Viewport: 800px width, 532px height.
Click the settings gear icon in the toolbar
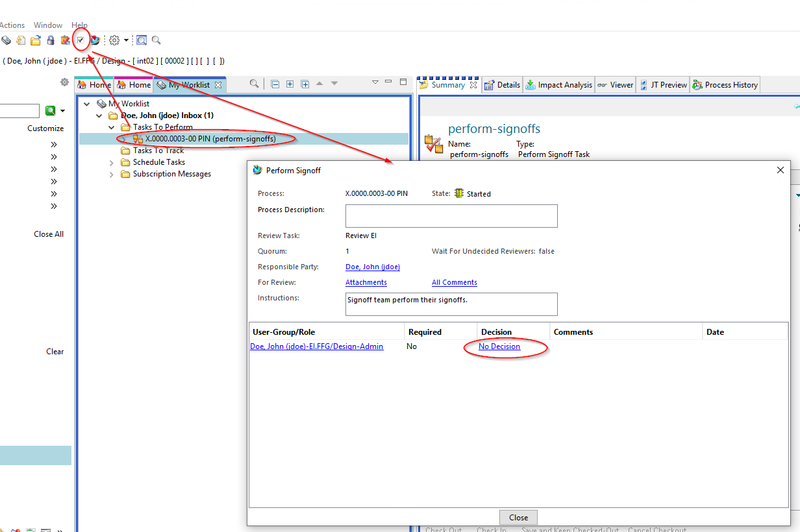114,40
